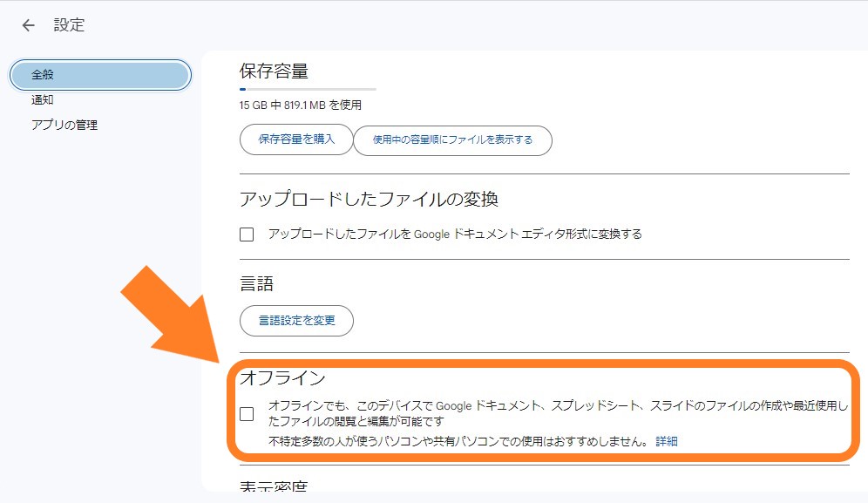Click the 設定 page title
The height and width of the screenshot is (503, 868).
[x=70, y=25]
